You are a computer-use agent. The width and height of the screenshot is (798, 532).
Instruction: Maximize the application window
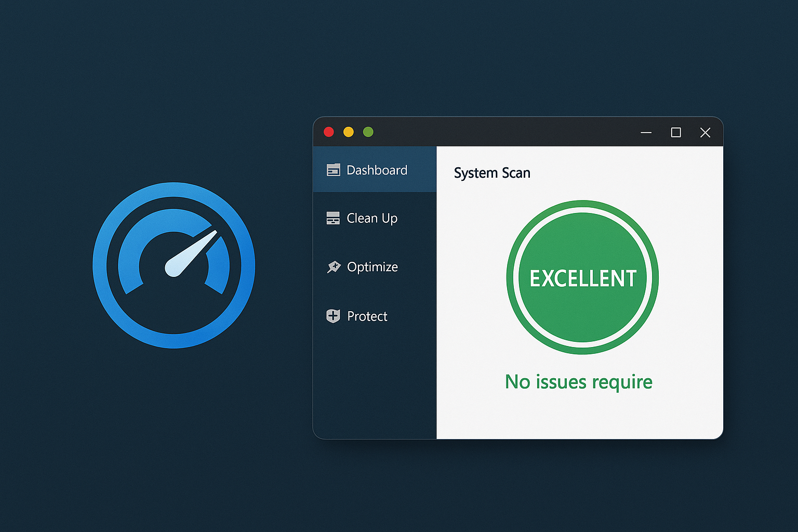point(675,132)
